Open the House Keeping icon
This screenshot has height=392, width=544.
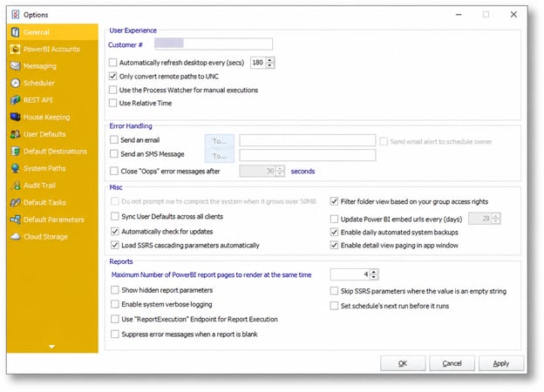pyautogui.click(x=15, y=117)
